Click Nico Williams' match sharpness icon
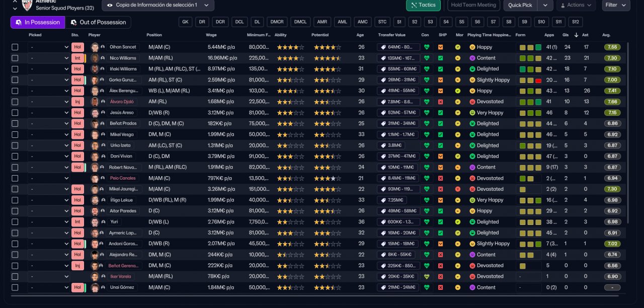 click(x=441, y=58)
